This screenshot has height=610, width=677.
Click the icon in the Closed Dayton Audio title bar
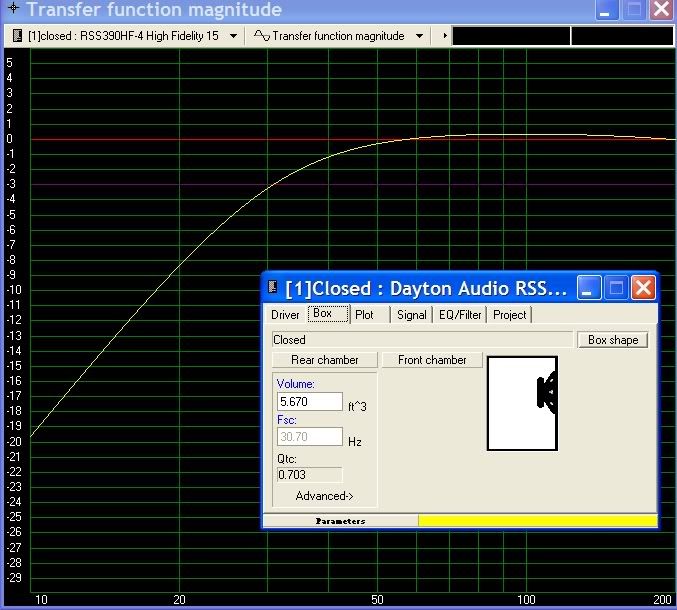click(x=272, y=287)
